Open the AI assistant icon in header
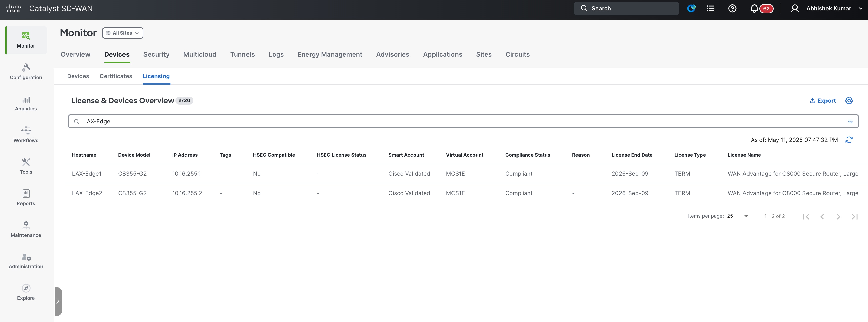 pyautogui.click(x=691, y=8)
